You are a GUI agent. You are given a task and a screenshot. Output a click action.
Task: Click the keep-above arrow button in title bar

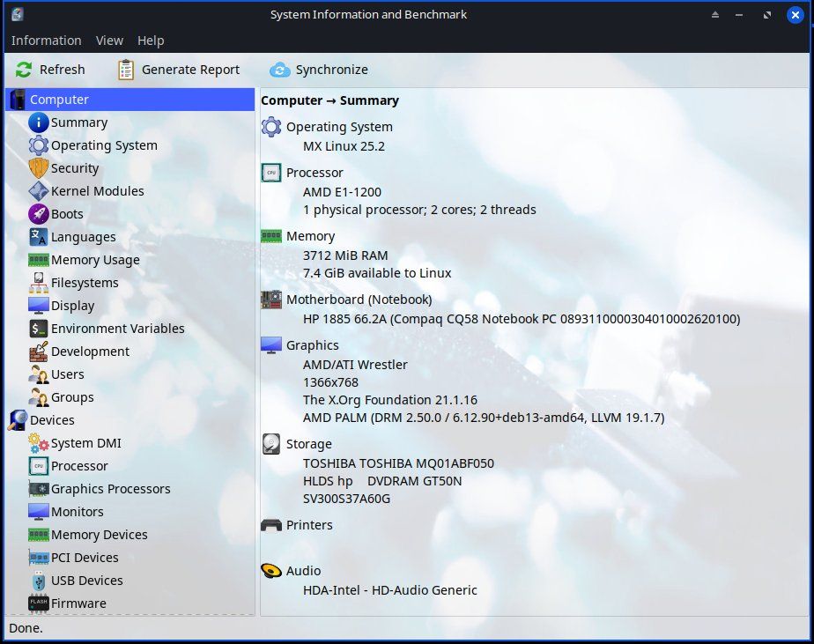[x=714, y=15]
